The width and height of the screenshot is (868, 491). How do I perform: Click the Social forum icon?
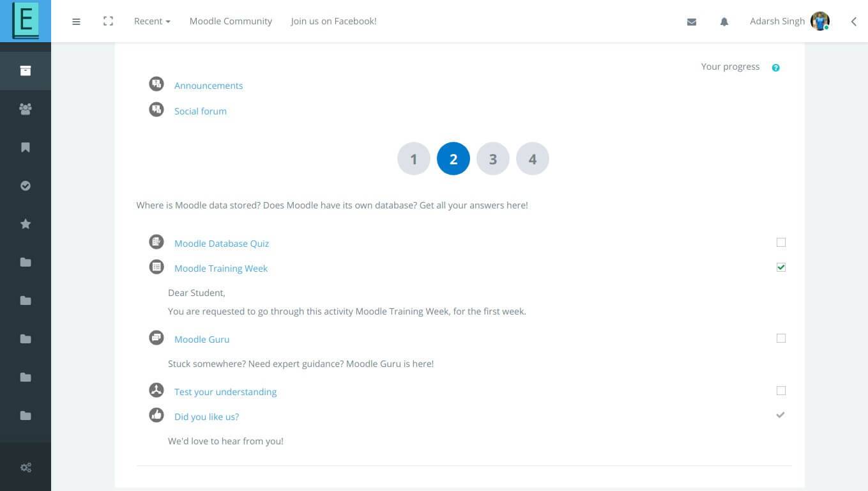(x=156, y=109)
